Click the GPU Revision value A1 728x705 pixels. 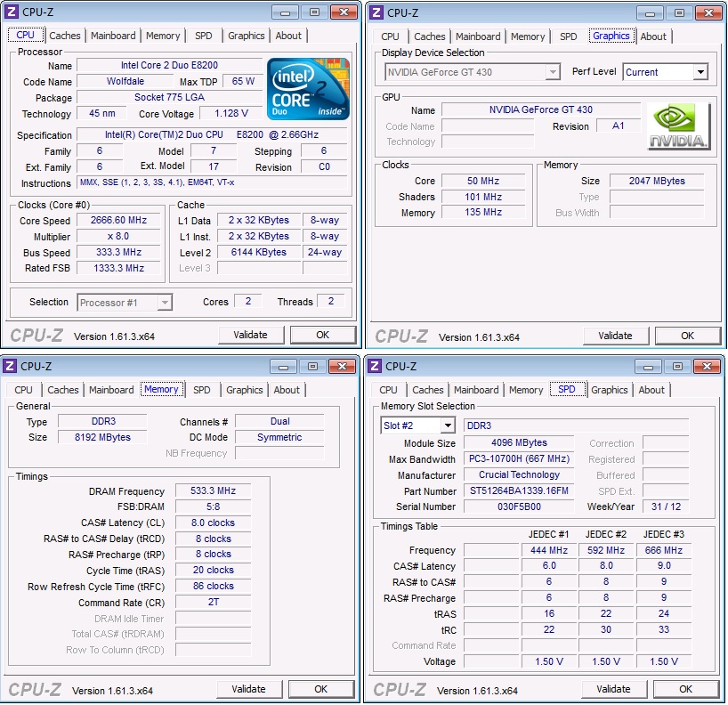click(618, 126)
